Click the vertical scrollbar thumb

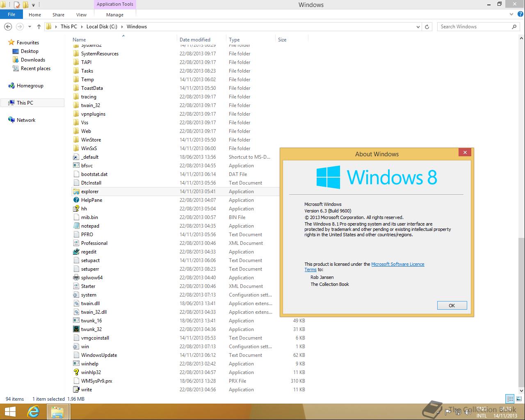click(x=521, y=312)
